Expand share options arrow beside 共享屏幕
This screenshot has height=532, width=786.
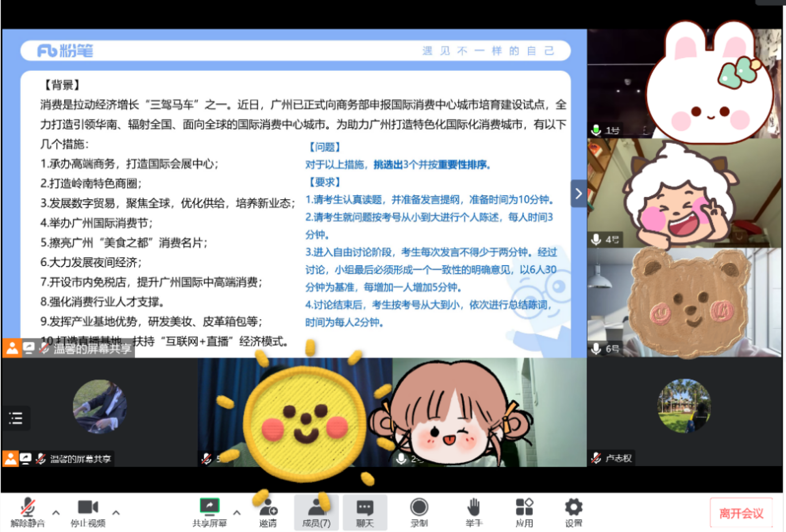237,513
